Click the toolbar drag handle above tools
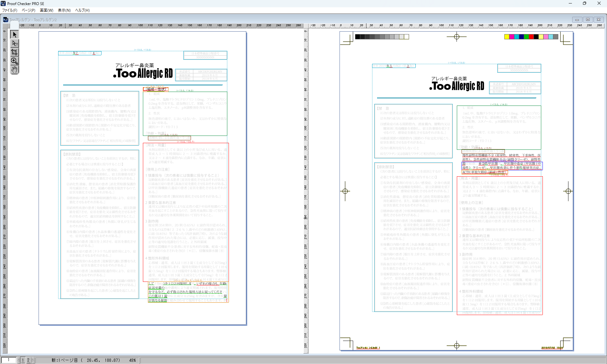The height and width of the screenshot is (364, 607). tap(15, 25)
